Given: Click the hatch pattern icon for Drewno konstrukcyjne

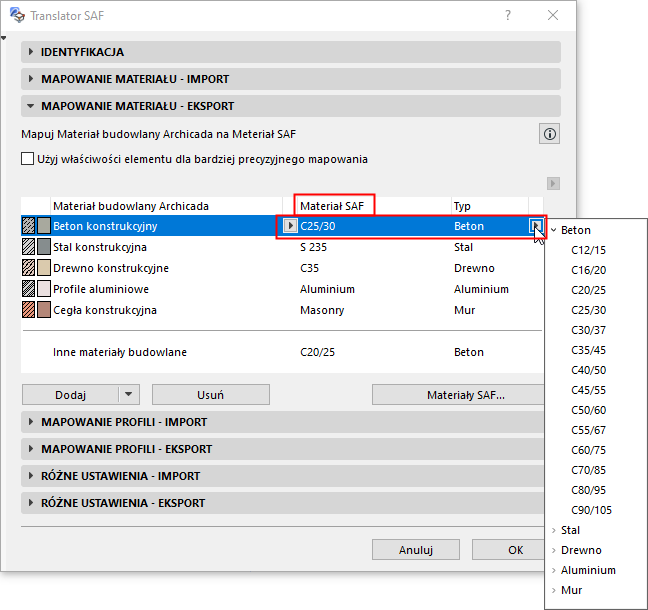Looking at the screenshot, I should point(29,268).
